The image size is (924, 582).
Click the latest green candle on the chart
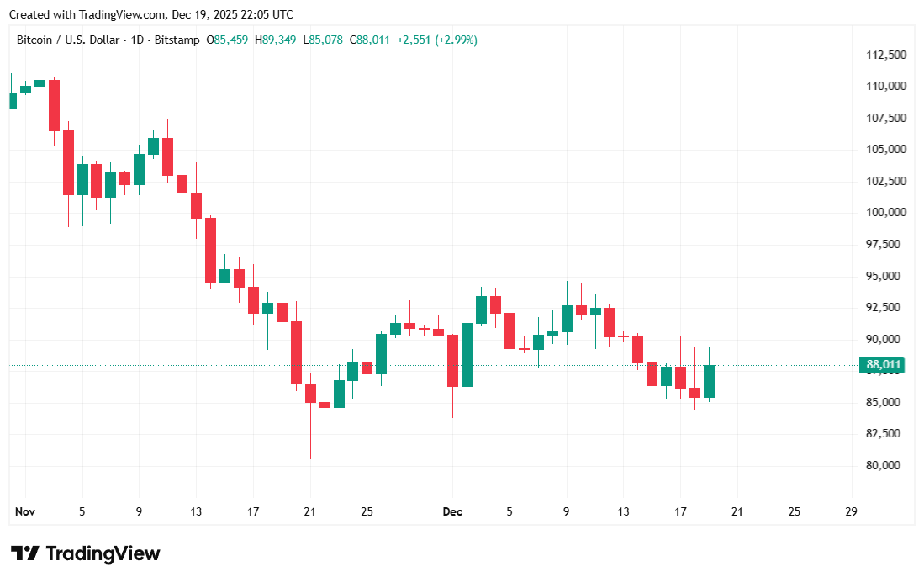(709, 381)
